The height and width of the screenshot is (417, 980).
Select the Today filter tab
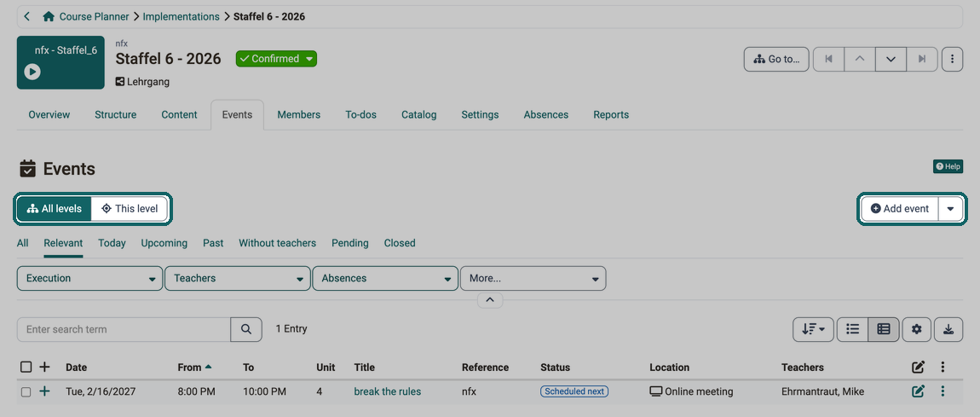click(112, 243)
